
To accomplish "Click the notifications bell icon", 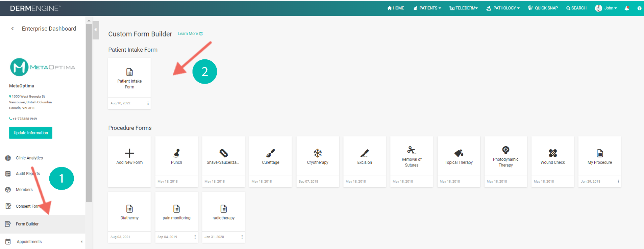I will point(627,8).
